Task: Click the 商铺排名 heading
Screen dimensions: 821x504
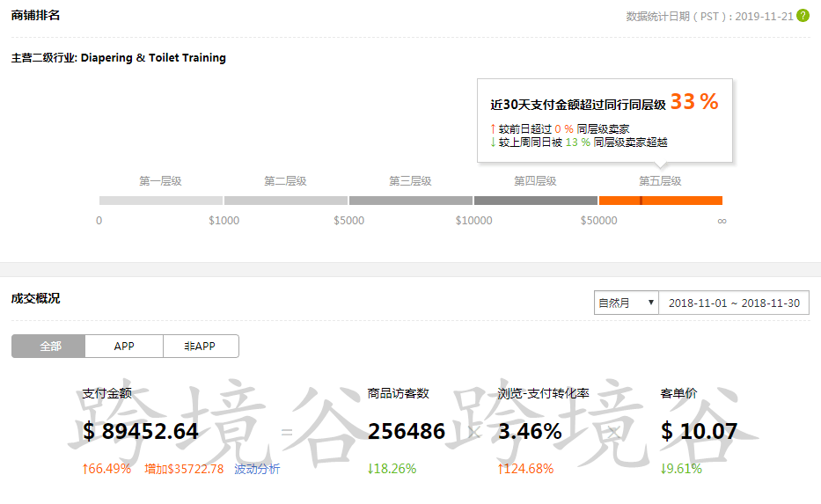Action: [35, 15]
